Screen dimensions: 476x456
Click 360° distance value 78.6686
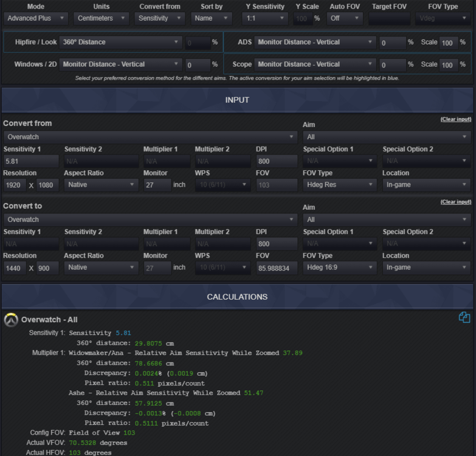(148, 364)
